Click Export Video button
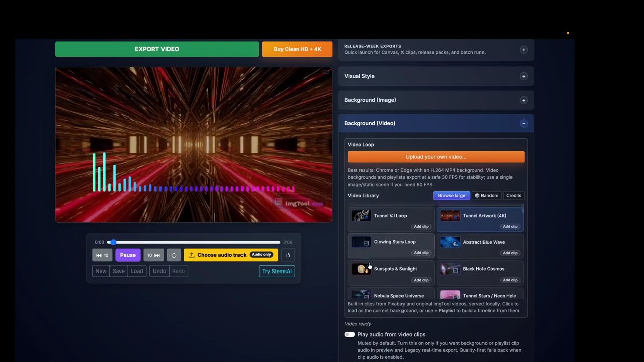644x362 pixels. pos(157,49)
